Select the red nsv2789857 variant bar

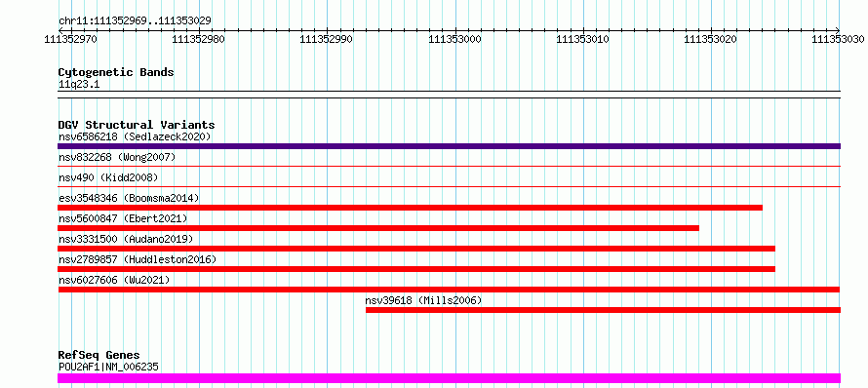416,269
